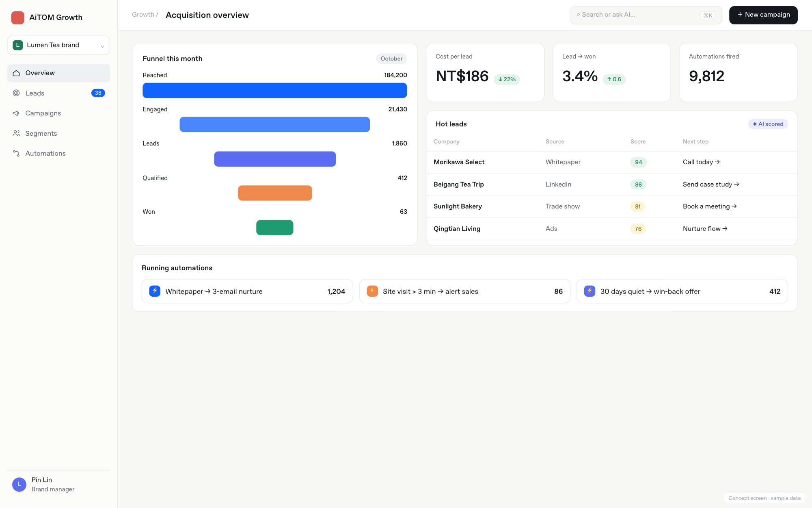812x508 pixels.
Task: Click the Engaged funnel bar
Action: (x=274, y=124)
